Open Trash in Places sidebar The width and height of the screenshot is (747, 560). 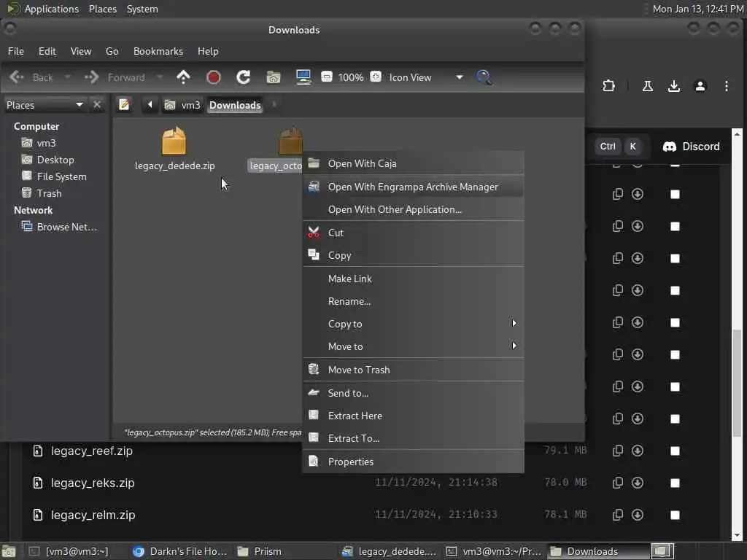tap(49, 193)
